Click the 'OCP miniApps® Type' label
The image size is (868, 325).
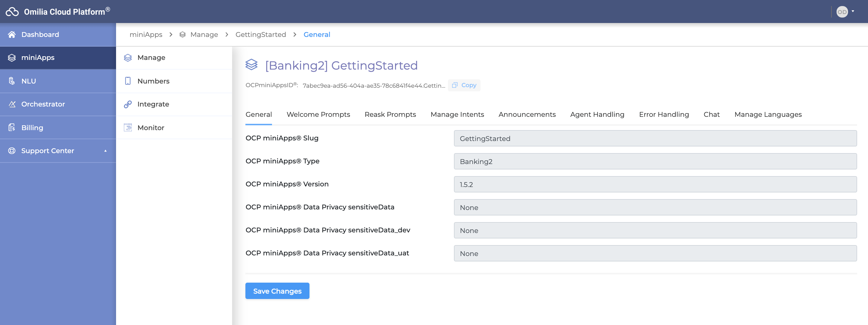click(282, 161)
